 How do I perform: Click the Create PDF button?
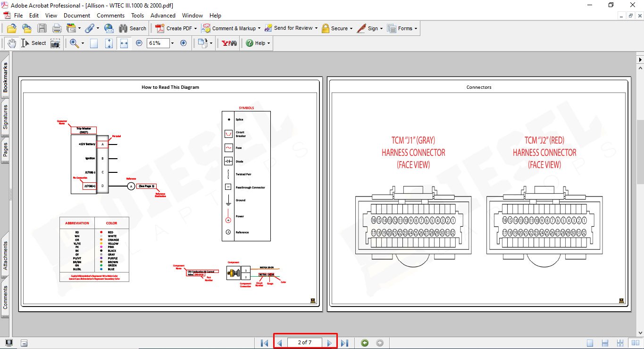pyautogui.click(x=175, y=28)
